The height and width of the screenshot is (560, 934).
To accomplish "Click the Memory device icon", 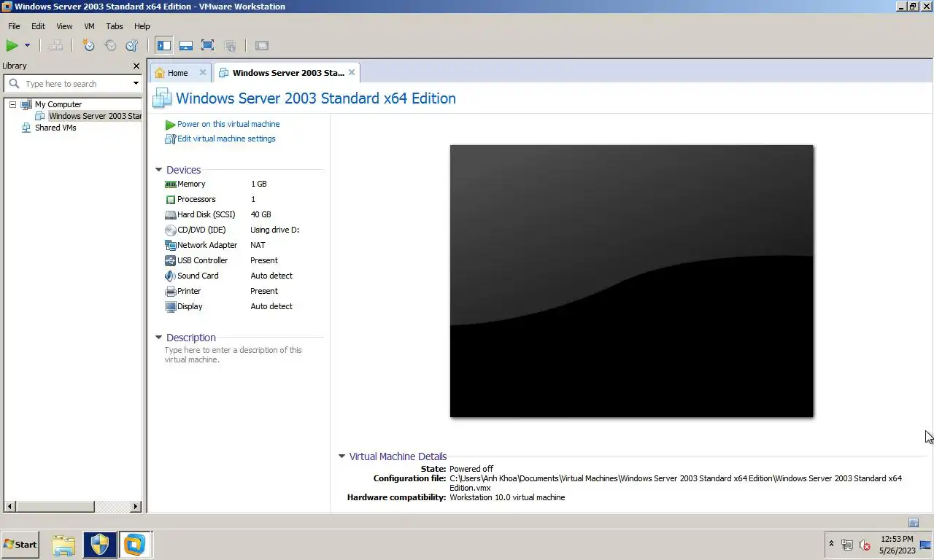I will (x=171, y=184).
